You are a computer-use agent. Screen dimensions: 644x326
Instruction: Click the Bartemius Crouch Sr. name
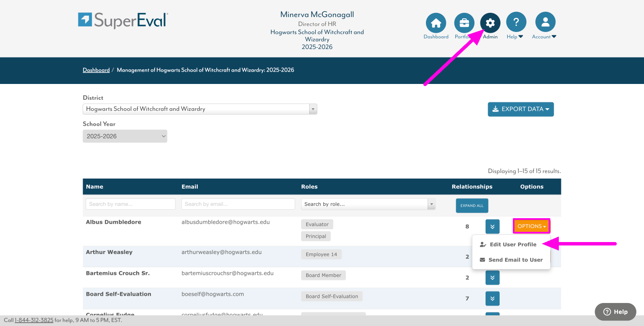118,273
